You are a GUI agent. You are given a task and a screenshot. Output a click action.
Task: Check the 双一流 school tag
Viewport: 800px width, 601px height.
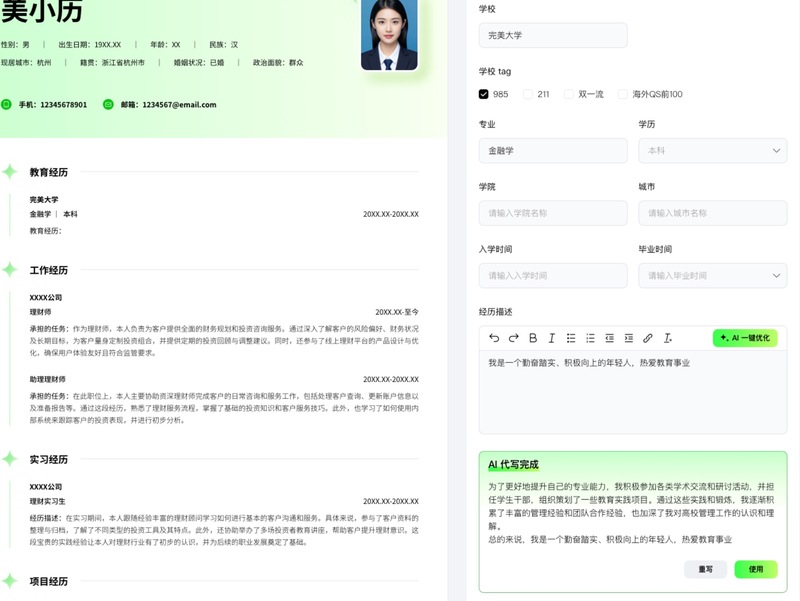(569, 94)
